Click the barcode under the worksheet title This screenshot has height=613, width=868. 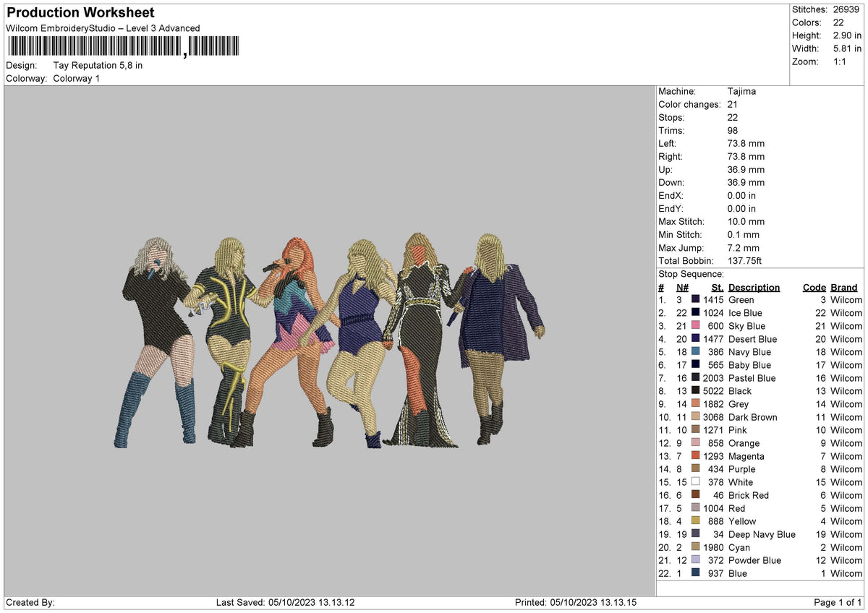click(123, 48)
